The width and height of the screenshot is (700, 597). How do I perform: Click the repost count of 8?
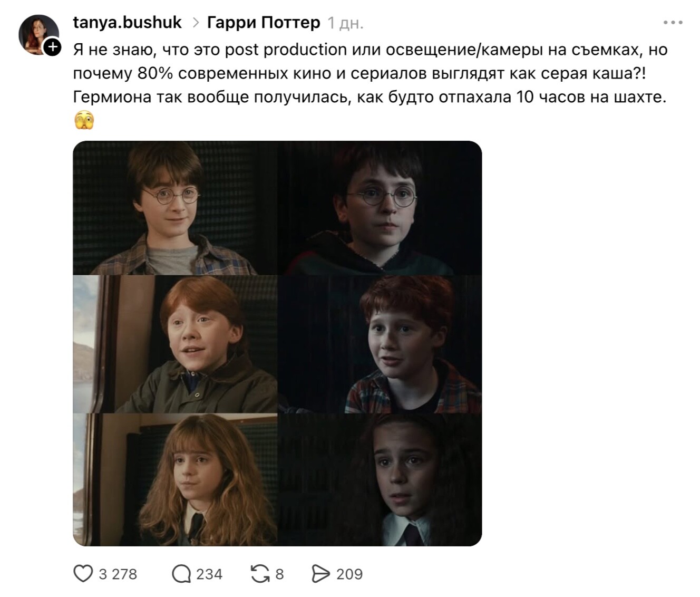pyautogui.click(x=279, y=574)
